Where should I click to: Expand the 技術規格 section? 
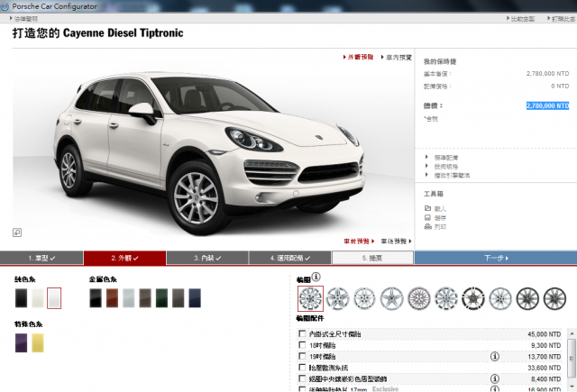(445, 166)
